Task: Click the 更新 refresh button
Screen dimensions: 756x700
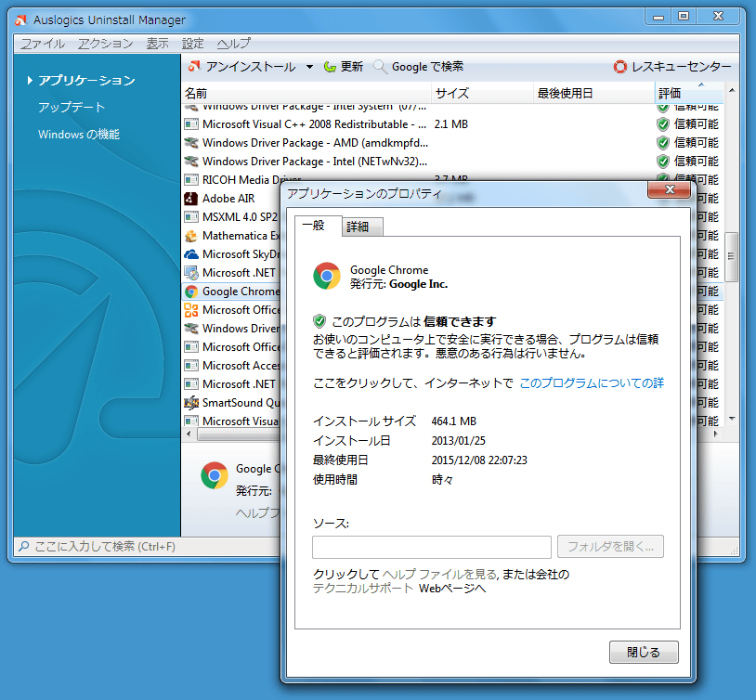Action: coord(344,67)
